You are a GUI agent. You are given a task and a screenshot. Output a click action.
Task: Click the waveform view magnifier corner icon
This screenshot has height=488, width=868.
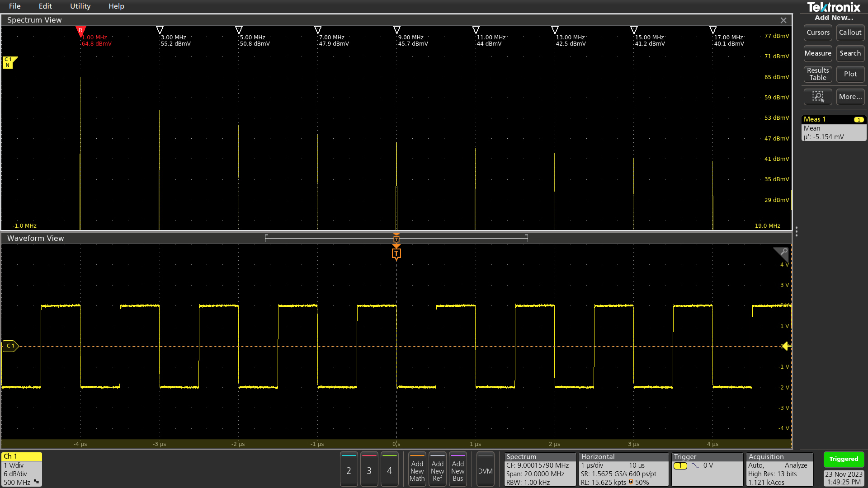(782, 253)
